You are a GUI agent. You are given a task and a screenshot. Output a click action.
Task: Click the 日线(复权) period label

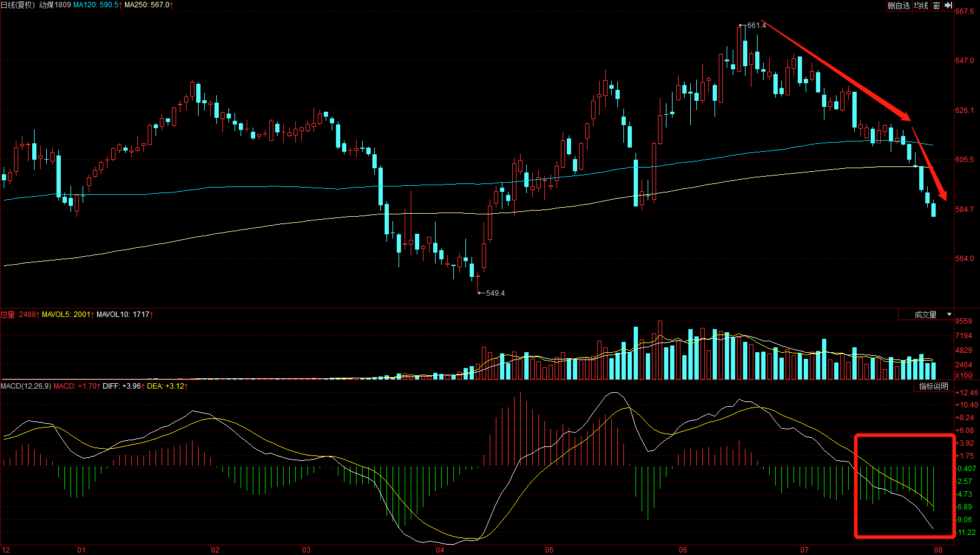[18, 5]
